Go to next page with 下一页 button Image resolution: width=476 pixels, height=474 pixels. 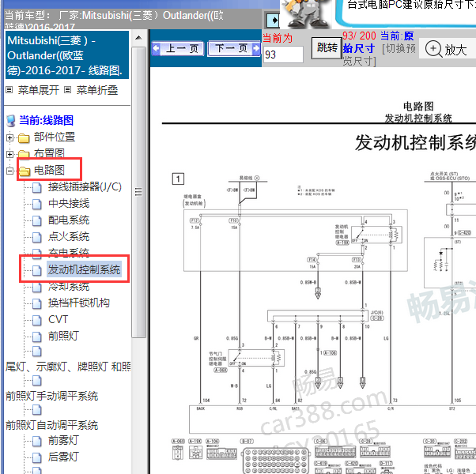234,48
